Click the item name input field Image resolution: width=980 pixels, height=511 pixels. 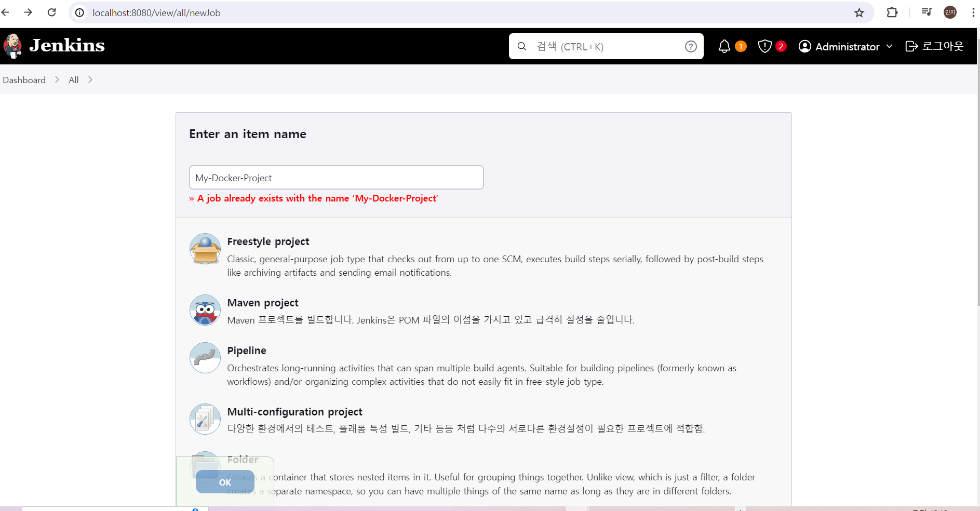tap(337, 178)
